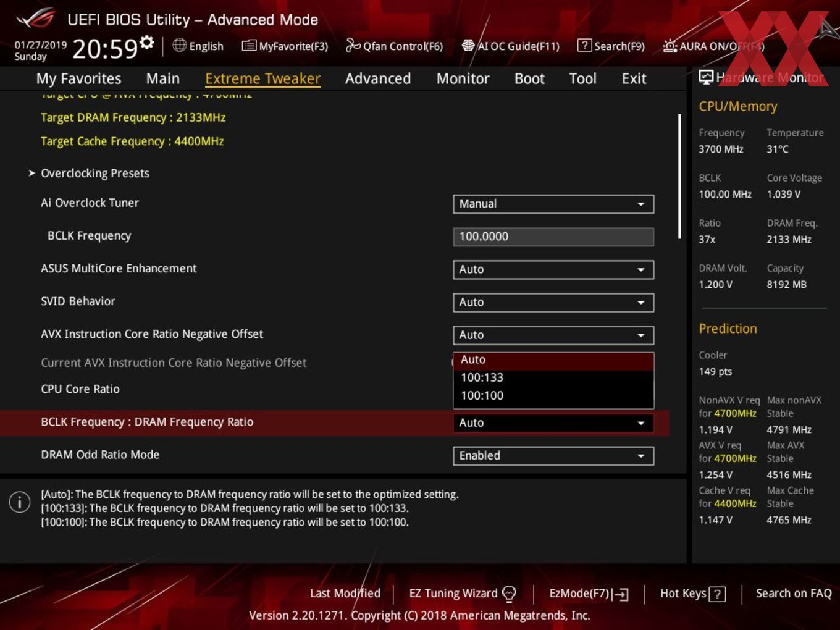Select the Exit tab
840x630 pixels.
point(634,78)
